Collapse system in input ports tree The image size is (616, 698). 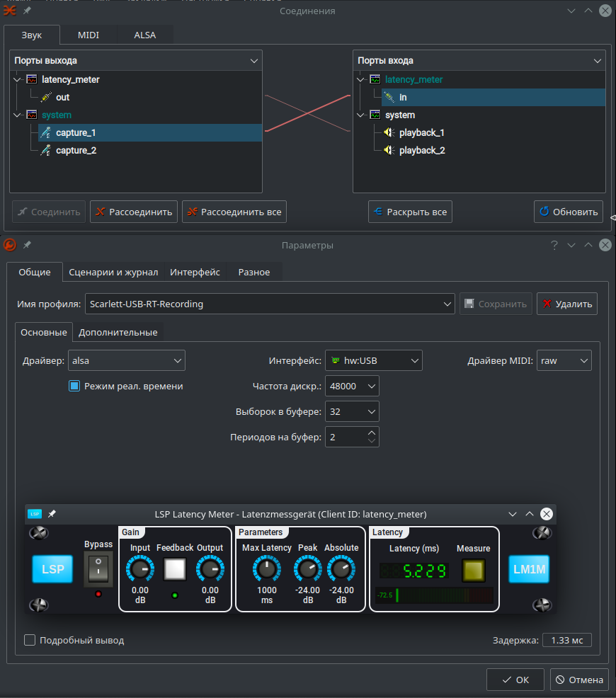pos(361,115)
